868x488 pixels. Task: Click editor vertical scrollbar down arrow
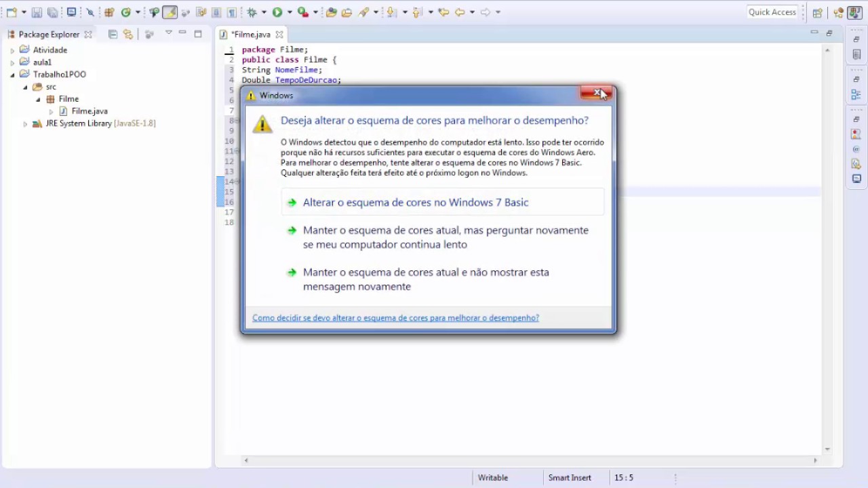click(827, 449)
